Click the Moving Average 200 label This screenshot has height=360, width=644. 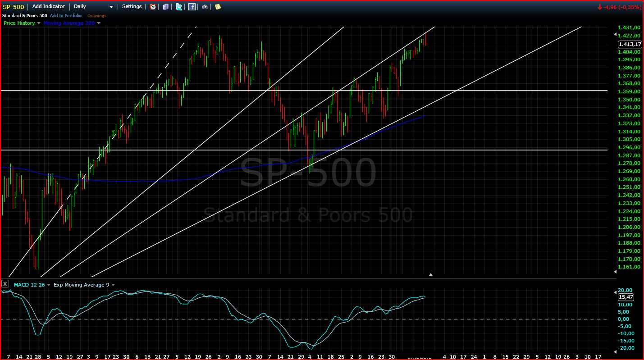pyautogui.click(x=69, y=23)
